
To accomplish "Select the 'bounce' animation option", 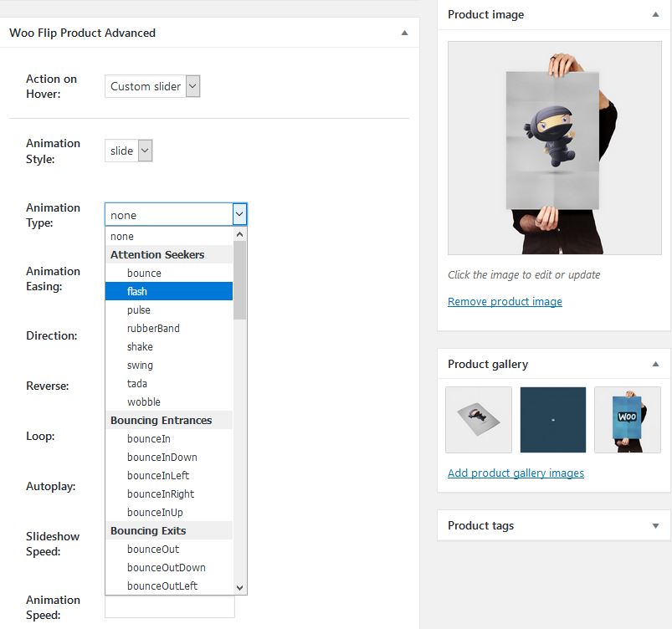I will [x=169, y=273].
